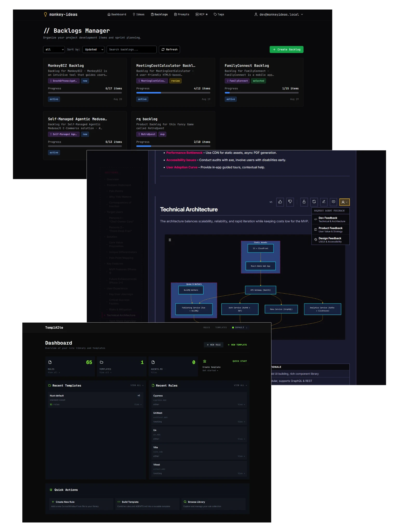
Task: Click the monkey-ideas lightbulb logo
Action: 45,15
